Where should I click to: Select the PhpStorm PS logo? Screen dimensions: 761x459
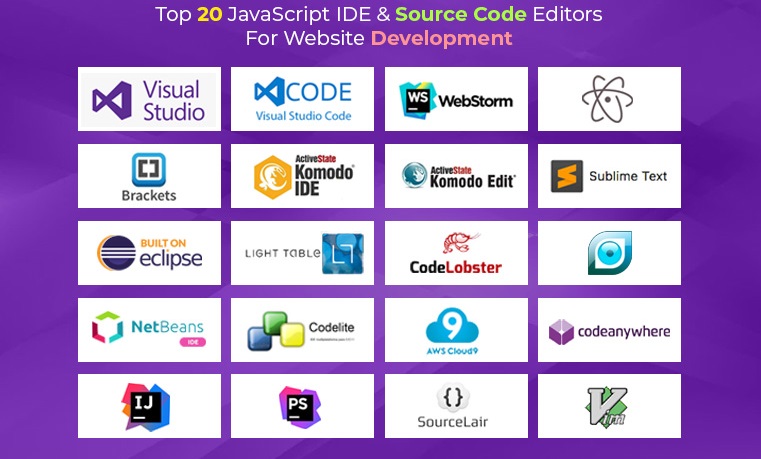(x=302, y=406)
